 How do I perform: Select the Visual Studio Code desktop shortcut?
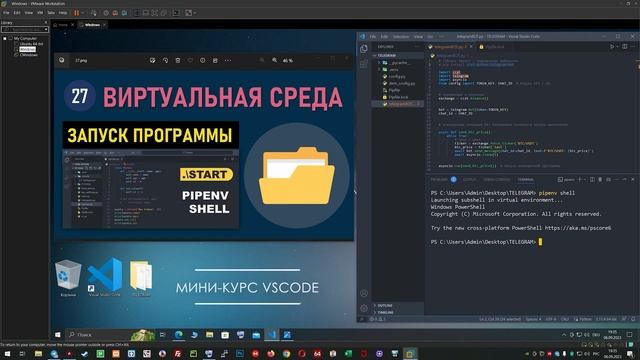pyautogui.click(x=104, y=277)
